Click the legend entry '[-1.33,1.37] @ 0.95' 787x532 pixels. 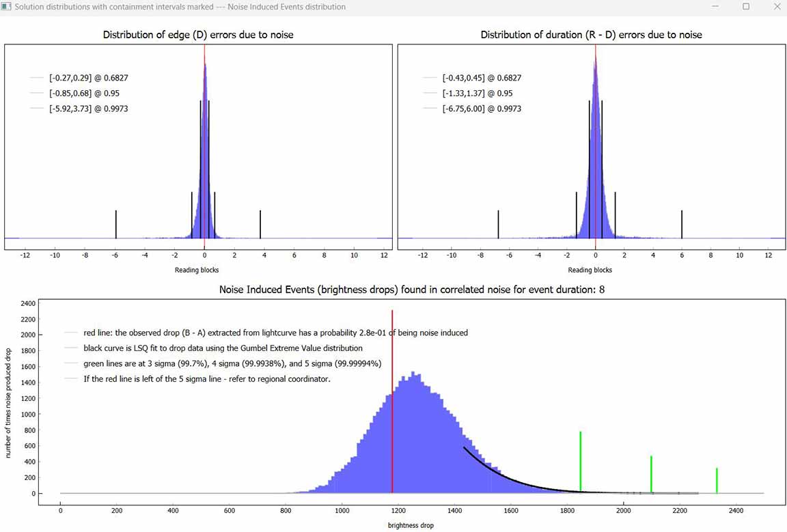click(478, 94)
